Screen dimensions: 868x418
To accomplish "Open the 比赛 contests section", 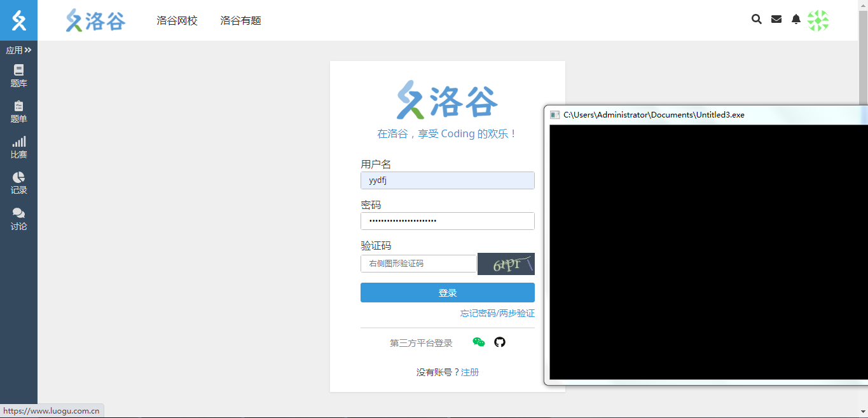I will pyautogui.click(x=18, y=146).
